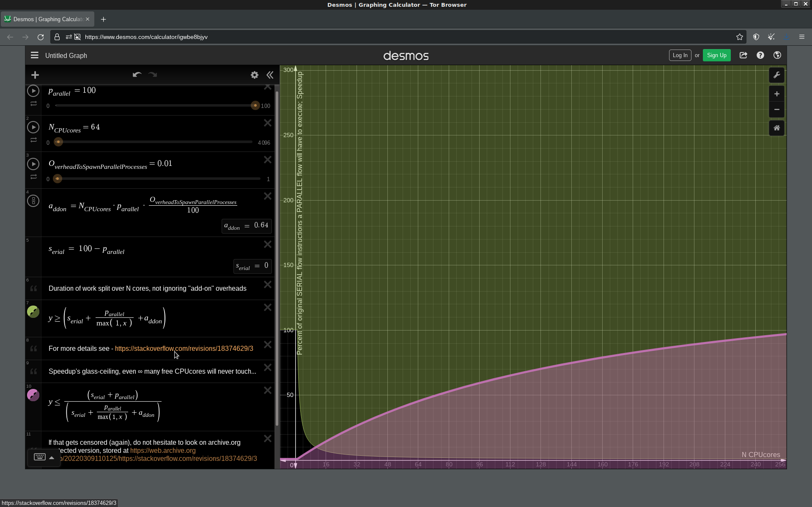The image size is (812, 507).
Task: Click the Log In button
Action: (680, 55)
